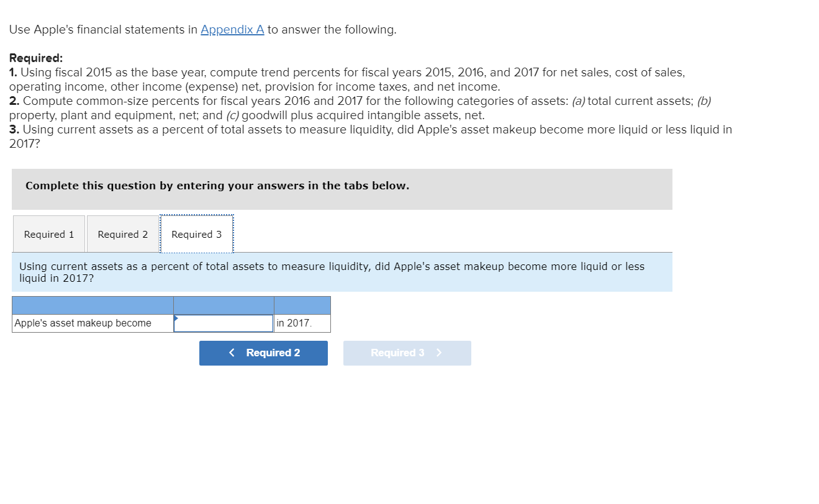Select the cell reading Apple's asset makeup become
The image size is (819, 504).
point(92,323)
